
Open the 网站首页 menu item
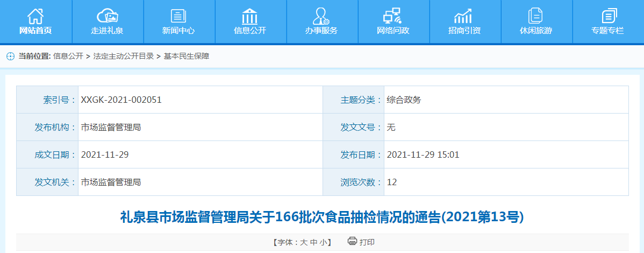(35, 31)
